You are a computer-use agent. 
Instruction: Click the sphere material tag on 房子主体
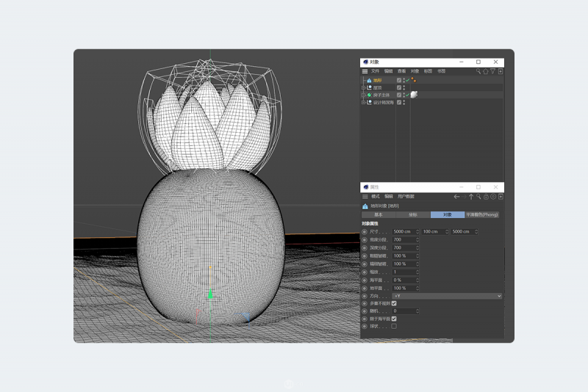(x=414, y=95)
